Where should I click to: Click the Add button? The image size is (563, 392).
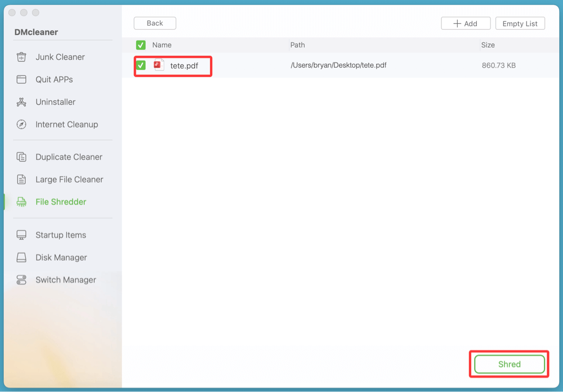pyautogui.click(x=466, y=24)
